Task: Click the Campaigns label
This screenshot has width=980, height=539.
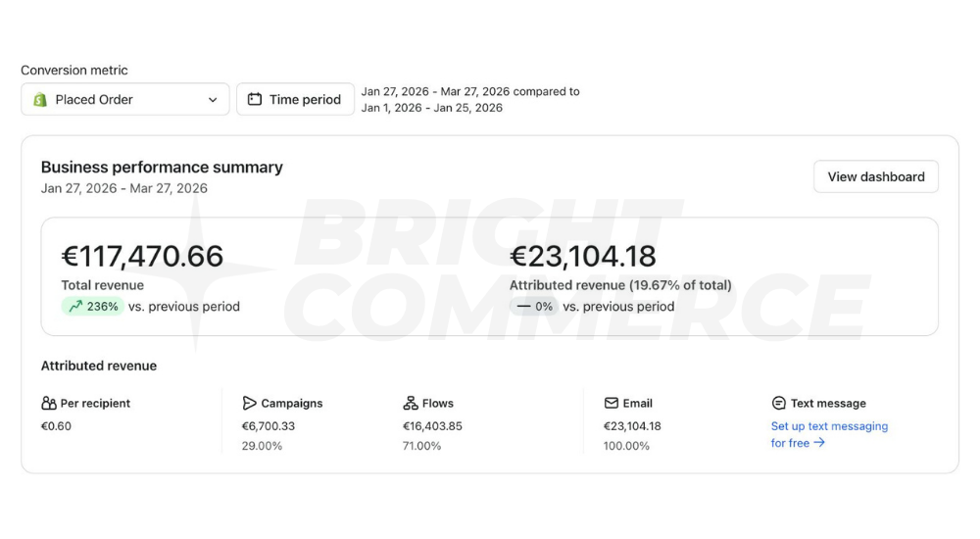Action: tap(292, 404)
